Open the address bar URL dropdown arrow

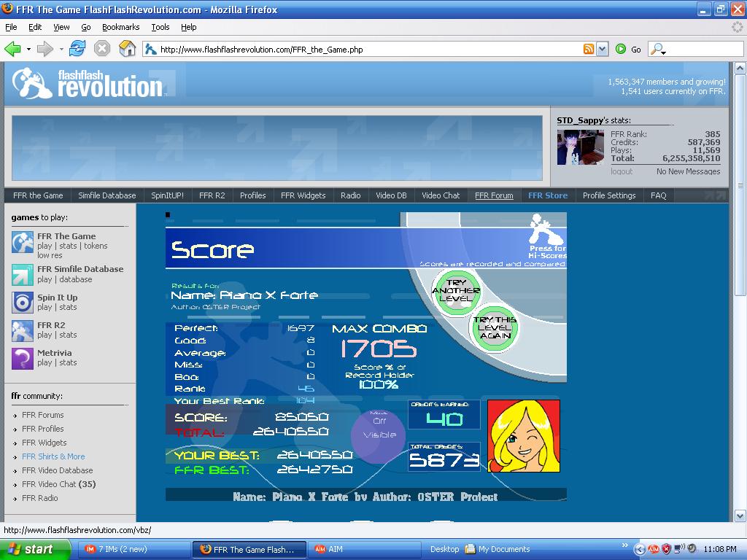(x=602, y=49)
